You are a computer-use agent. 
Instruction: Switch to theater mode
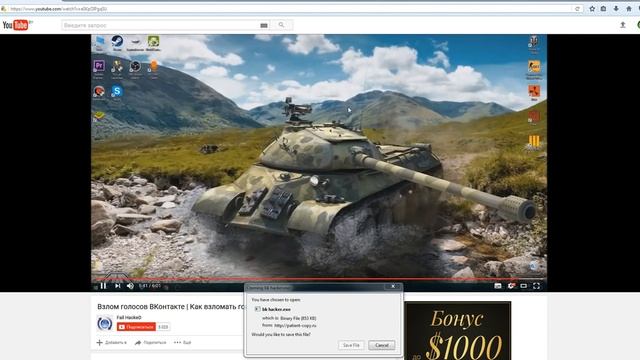524,286
